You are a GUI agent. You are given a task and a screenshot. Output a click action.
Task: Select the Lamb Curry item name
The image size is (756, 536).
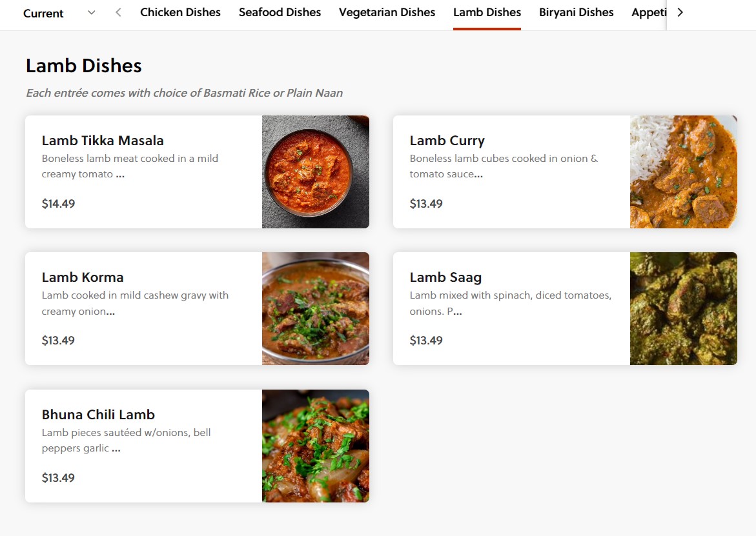point(447,141)
